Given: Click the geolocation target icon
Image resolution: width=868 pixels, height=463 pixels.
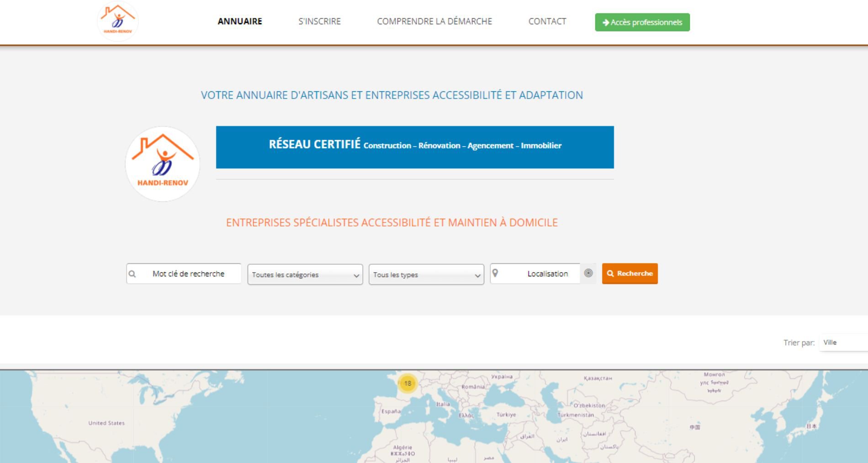Looking at the screenshot, I should coord(588,273).
